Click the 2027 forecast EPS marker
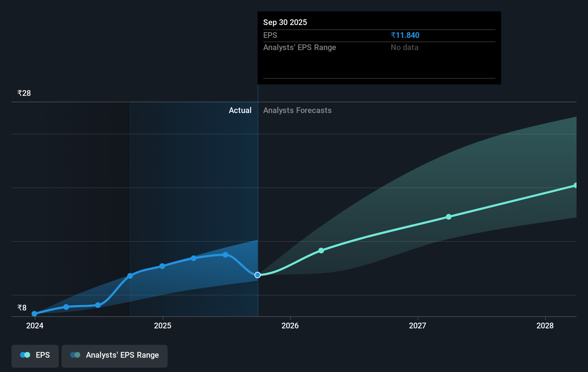 (449, 217)
